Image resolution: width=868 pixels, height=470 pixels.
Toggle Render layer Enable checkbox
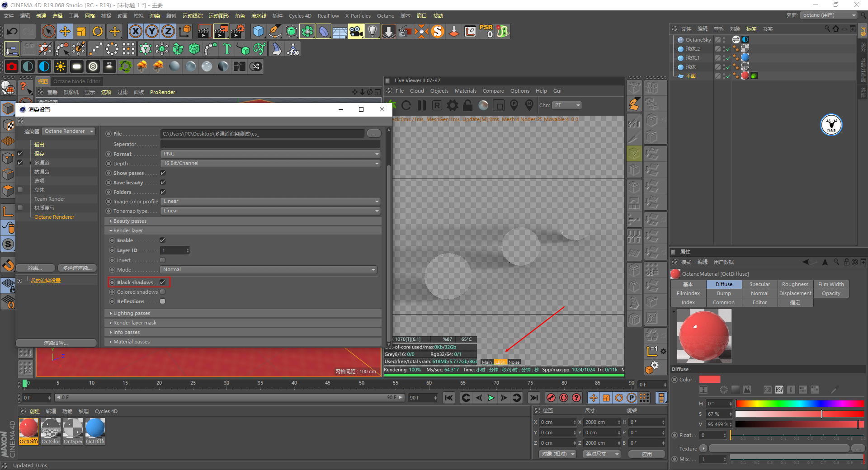pyautogui.click(x=162, y=240)
